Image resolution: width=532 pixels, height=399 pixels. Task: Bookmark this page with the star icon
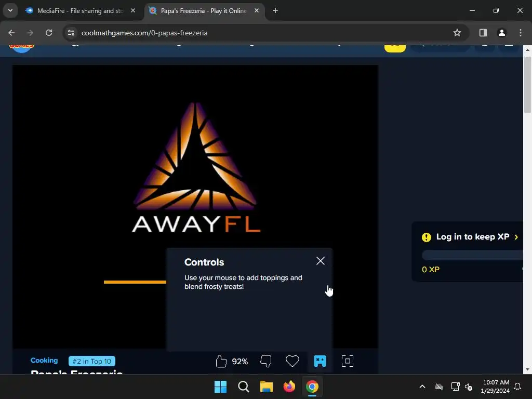(x=457, y=33)
